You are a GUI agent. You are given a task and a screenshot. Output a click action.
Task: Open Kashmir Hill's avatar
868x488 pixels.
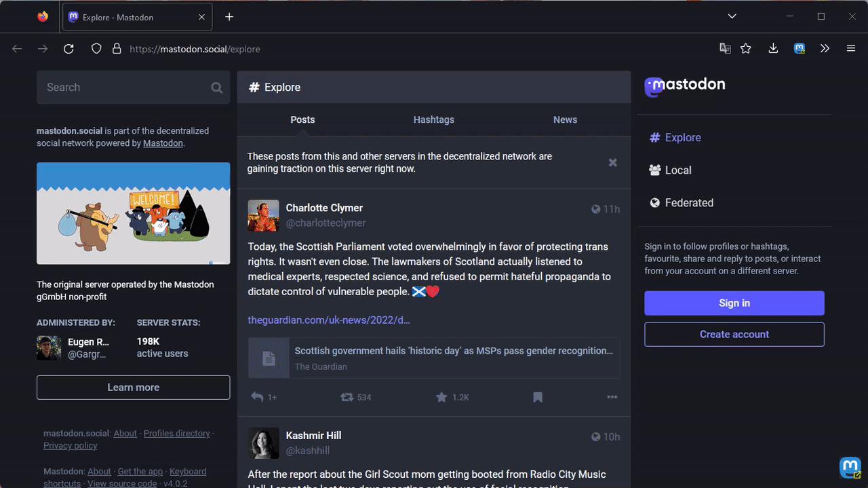click(264, 443)
